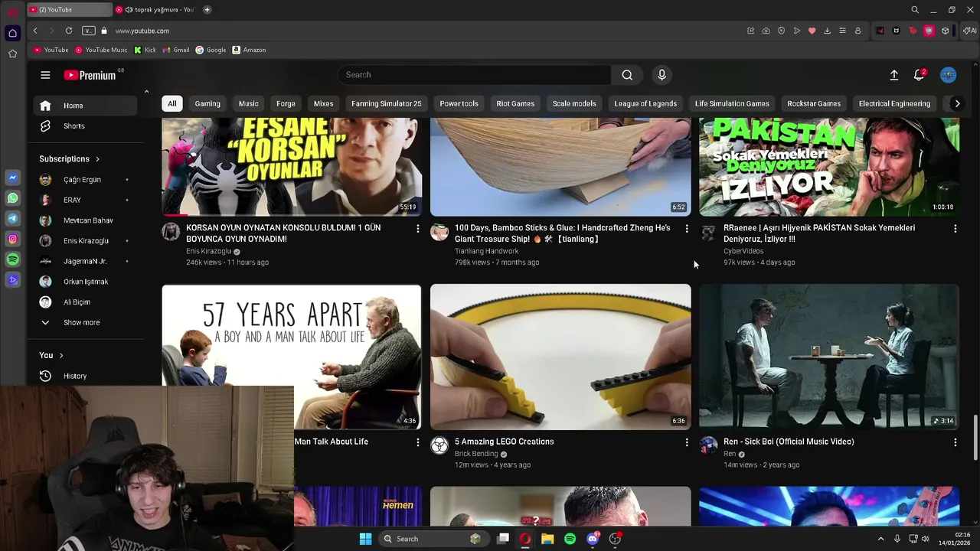
Task: Select the Power tools chip
Action: (459, 103)
